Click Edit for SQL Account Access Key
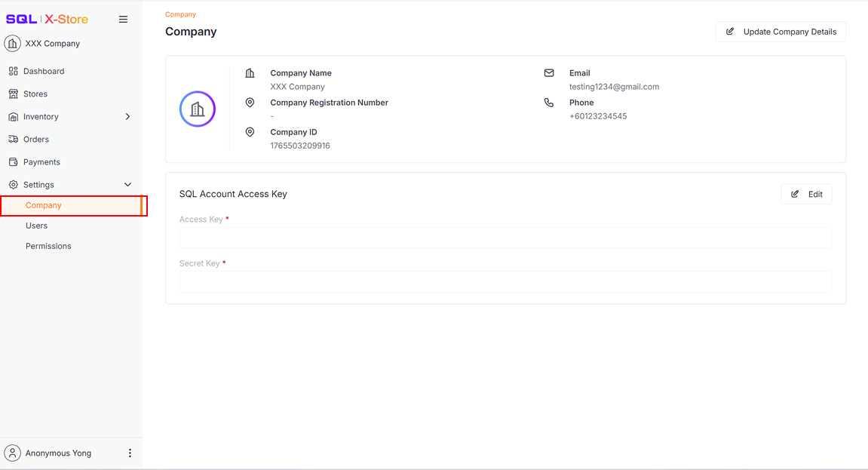Viewport: 868px width, 470px height. pos(806,195)
